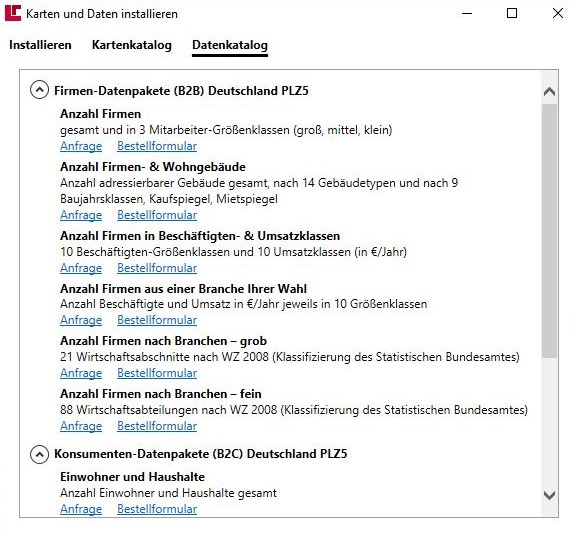Open Anfrage link under Anzahl Firmen

(81, 146)
